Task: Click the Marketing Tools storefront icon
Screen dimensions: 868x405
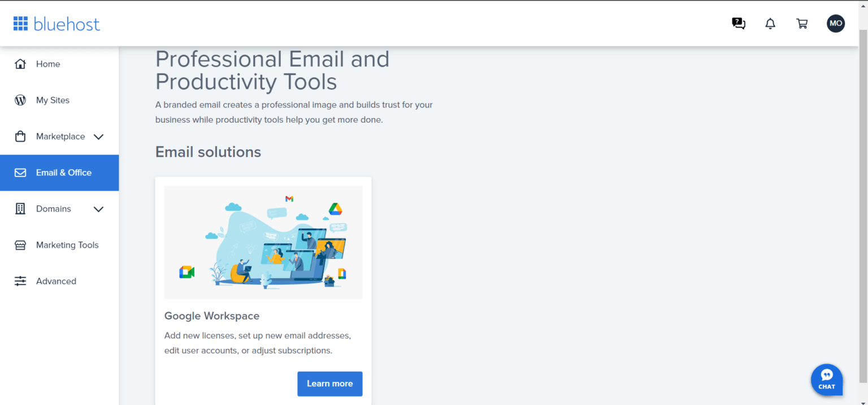Action: (20, 245)
